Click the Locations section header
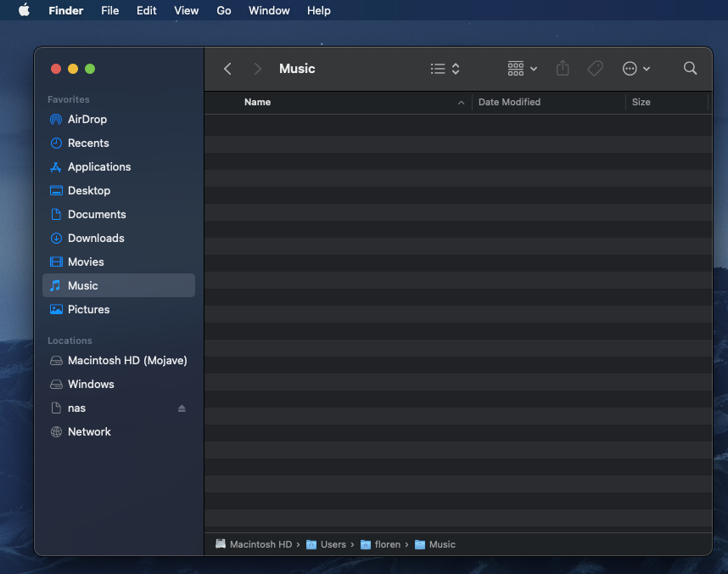The width and height of the screenshot is (728, 574). [x=70, y=340]
